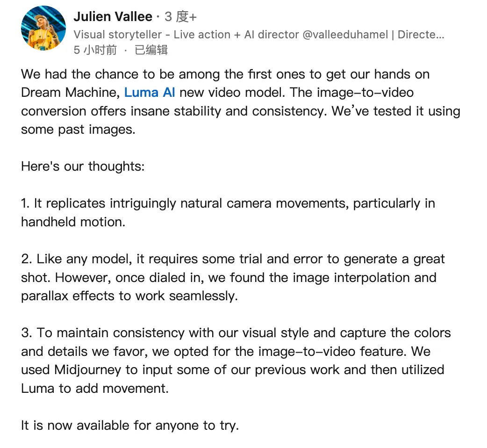This screenshot has width=487, height=448.
Task: Click the phrase some past images
Action: pos(78,130)
